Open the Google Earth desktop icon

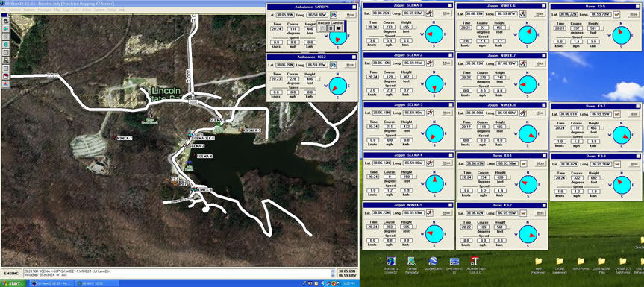pyautogui.click(x=433, y=264)
